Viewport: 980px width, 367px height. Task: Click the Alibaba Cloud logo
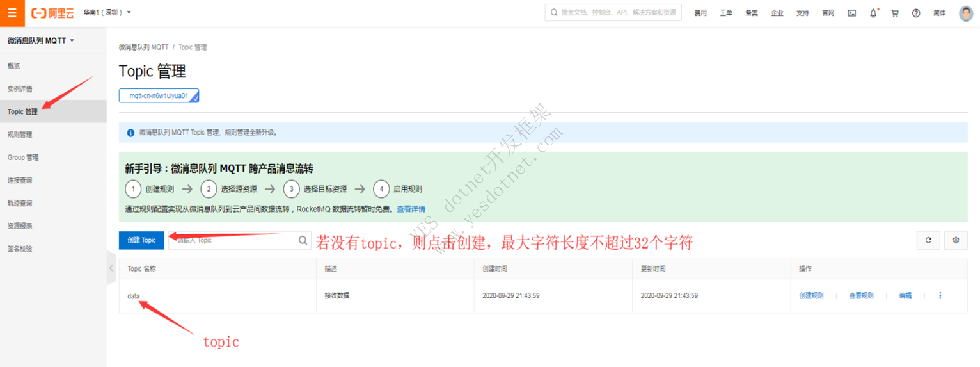[53, 13]
